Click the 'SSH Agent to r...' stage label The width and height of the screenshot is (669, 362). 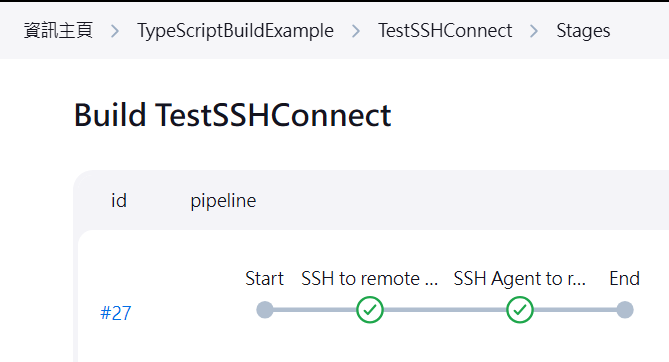point(520,279)
